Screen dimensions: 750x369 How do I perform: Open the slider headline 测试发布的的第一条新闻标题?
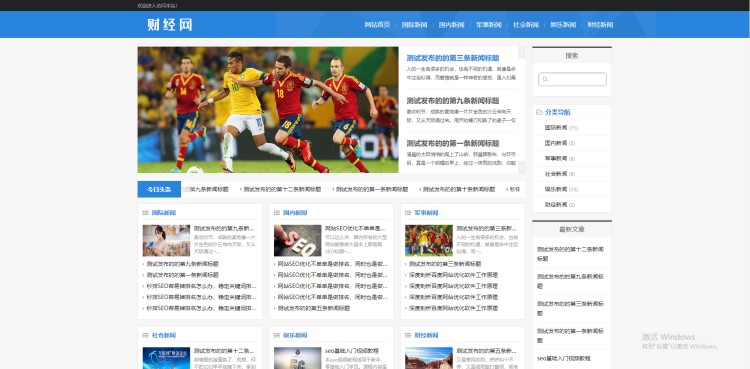pyautogui.click(x=453, y=144)
